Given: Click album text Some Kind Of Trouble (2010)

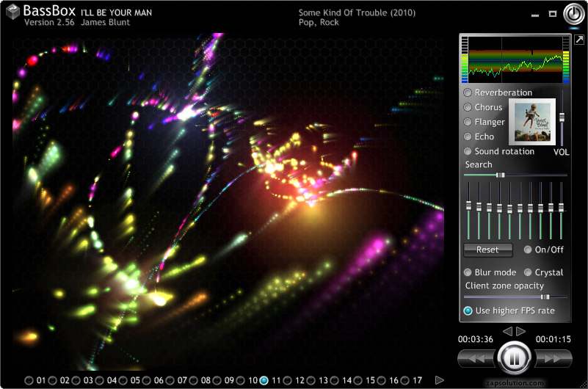Looking at the screenshot, I should [357, 12].
